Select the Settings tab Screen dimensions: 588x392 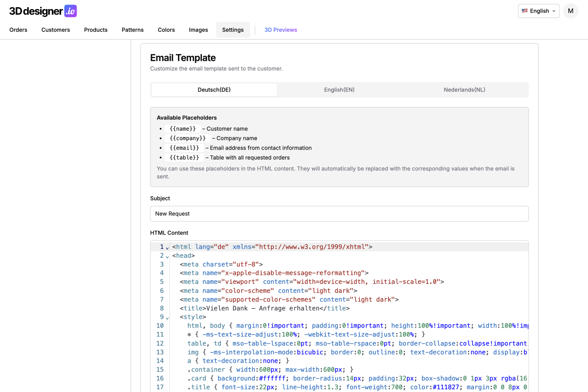coord(232,30)
